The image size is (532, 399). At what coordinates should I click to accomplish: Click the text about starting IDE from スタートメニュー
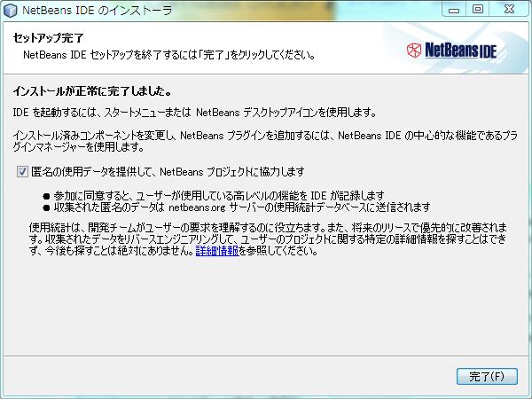(x=194, y=113)
